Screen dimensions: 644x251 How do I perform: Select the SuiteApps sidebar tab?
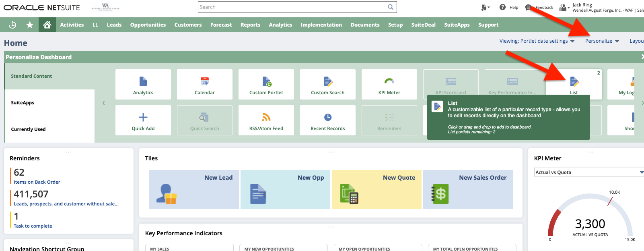(x=49, y=103)
